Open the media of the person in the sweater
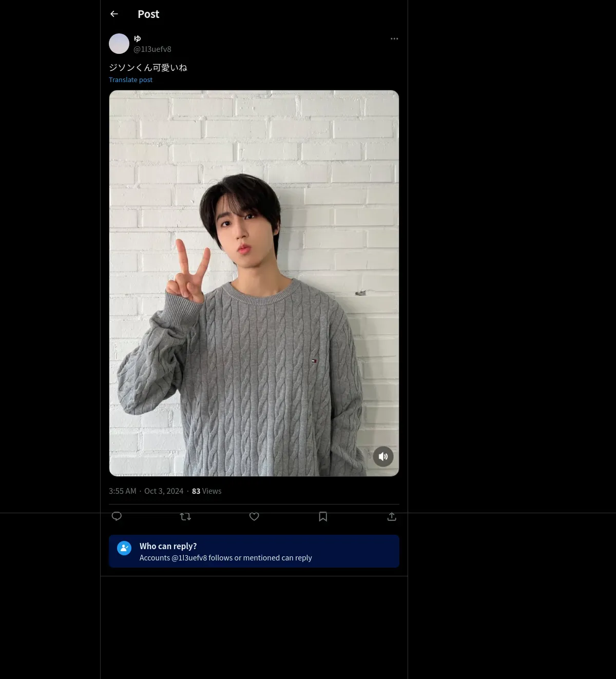The image size is (616, 679). point(254,283)
